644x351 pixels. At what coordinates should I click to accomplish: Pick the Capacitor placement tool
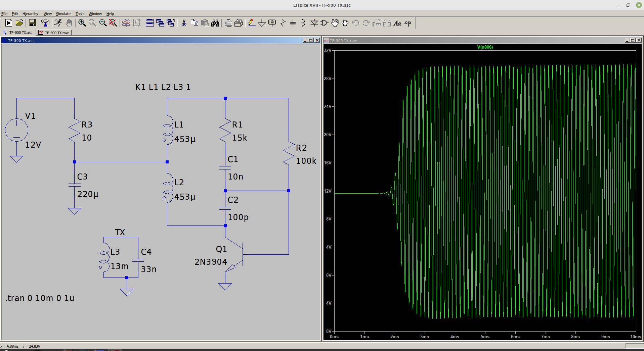[x=293, y=23]
